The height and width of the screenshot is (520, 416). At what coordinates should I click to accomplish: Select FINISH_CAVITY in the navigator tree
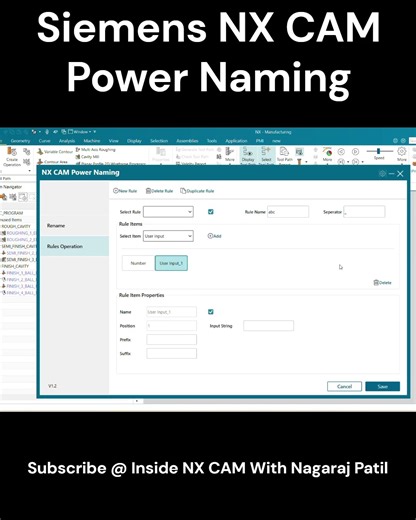pyautogui.click(x=15, y=266)
